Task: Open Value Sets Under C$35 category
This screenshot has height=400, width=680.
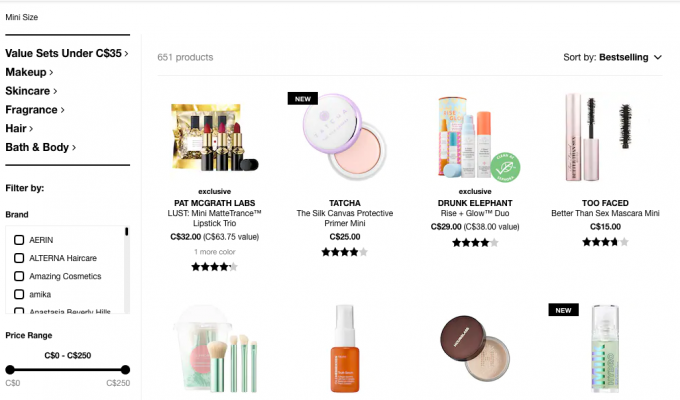Action: pyautogui.click(x=67, y=53)
